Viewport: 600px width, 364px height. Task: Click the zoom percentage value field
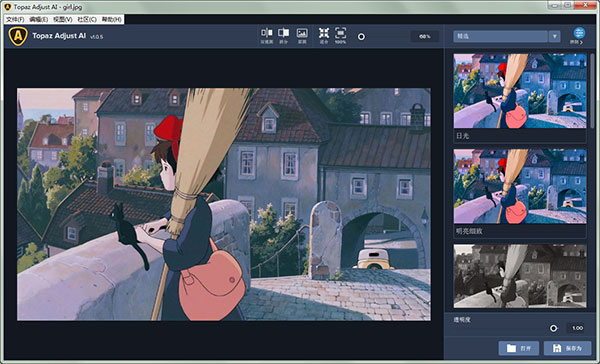pyautogui.click(x=425, y=37)
